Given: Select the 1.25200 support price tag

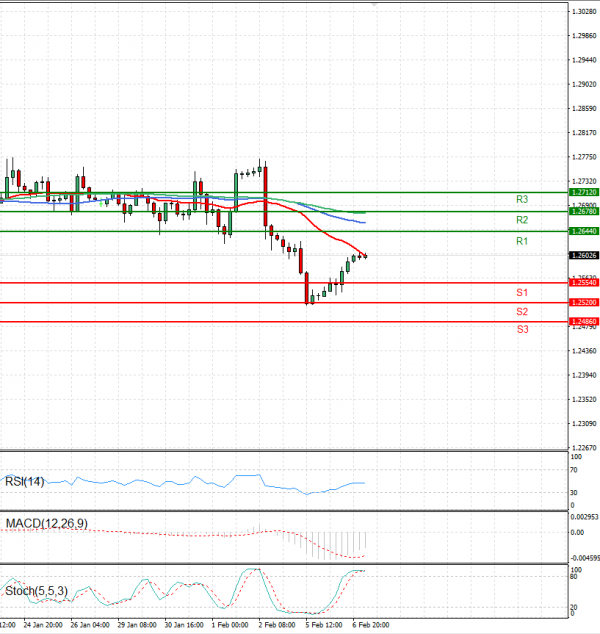Looking at the screenshot, I should coord(584,302).
